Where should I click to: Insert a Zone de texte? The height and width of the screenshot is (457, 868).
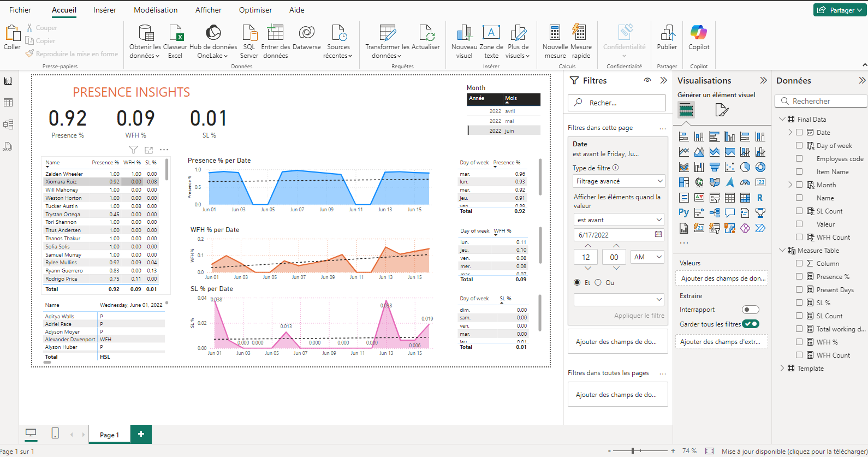[491, 34]
